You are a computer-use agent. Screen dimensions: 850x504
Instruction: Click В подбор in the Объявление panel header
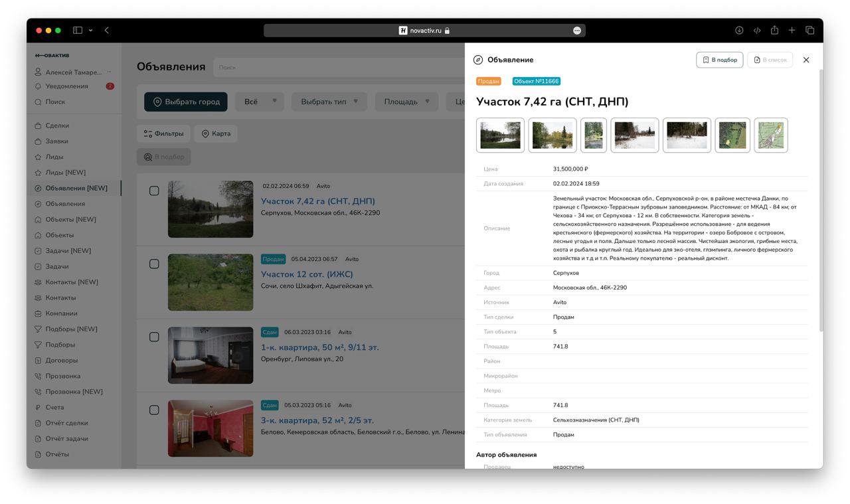coord(720,60)
